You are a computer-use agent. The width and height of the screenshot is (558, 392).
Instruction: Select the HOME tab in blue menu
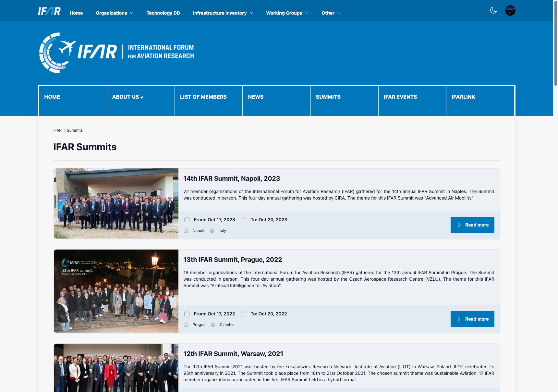73,101
